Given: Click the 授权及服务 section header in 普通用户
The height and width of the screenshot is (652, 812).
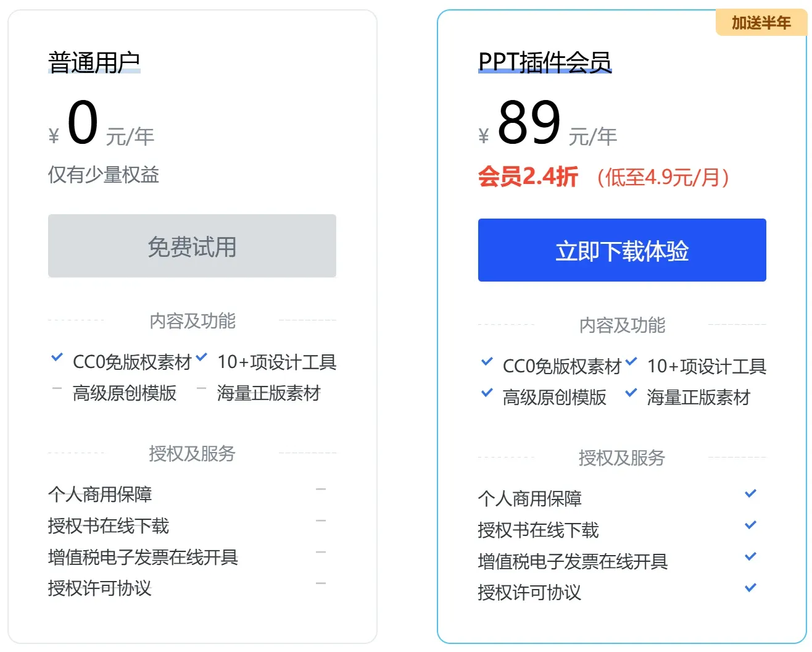Looking at the screenshot, I should point(191,454).
